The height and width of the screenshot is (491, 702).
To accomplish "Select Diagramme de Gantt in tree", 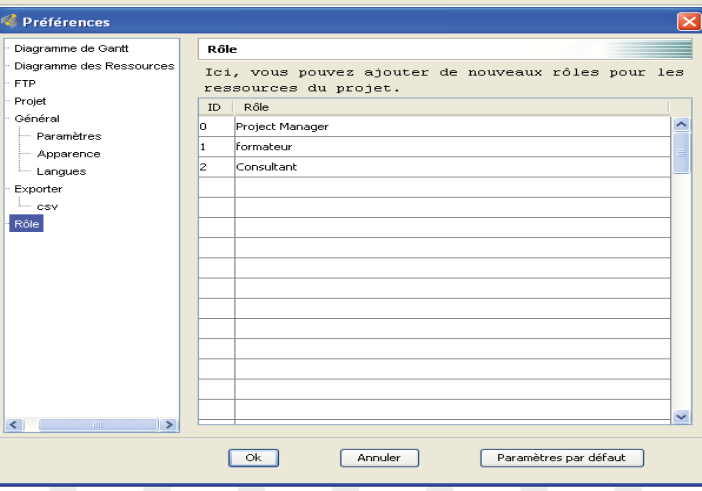I will pyautogui.click(x=71, y=48).
